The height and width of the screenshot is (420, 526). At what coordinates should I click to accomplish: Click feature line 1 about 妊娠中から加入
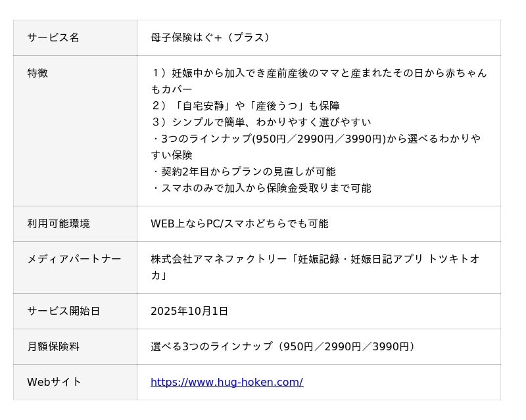(320, 73)
